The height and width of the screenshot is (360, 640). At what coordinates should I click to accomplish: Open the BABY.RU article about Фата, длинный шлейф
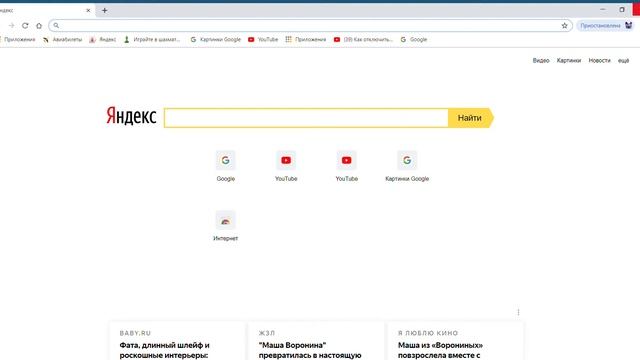pos(177,341)
